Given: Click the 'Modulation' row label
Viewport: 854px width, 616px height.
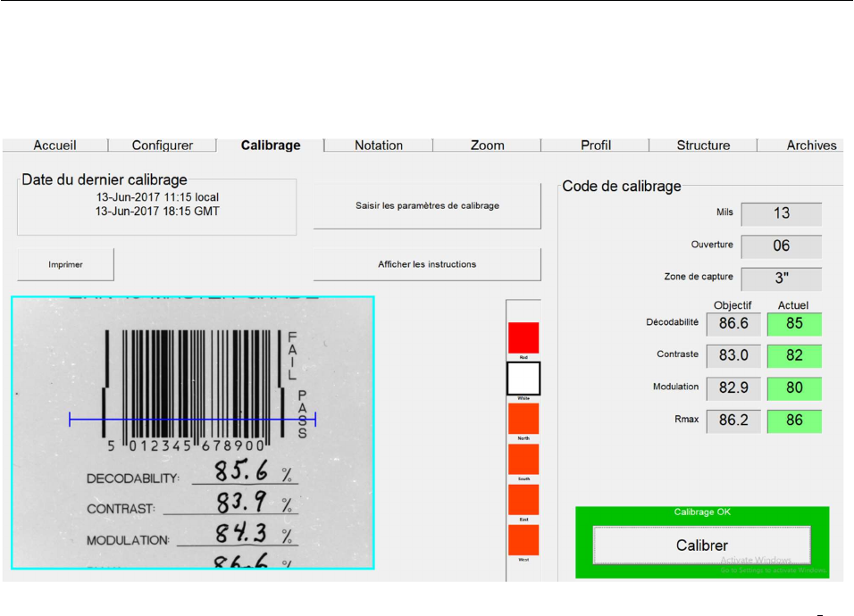Looking at the screenshot, I should pyautogui.click(x=676, y=387).
